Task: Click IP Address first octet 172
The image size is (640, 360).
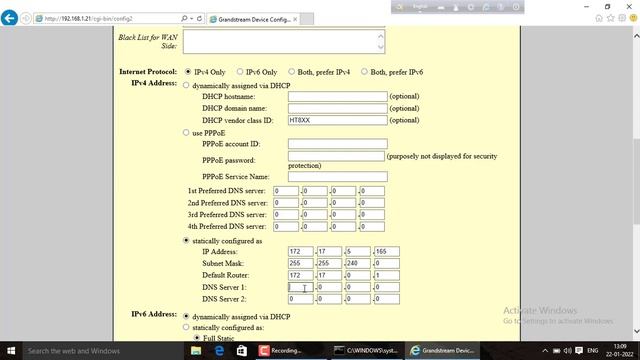Action: pos(300,251)
